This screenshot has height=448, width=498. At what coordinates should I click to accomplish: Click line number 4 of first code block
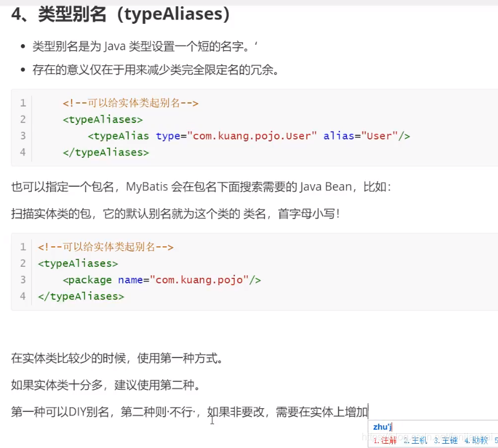pos(23,152)
